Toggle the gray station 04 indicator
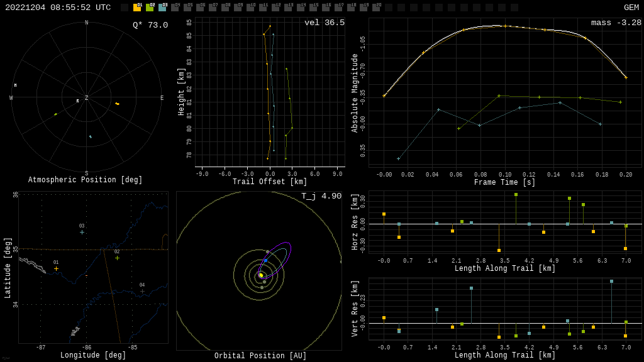The width and height of the screenshot is (644, 362). point(175,8)
